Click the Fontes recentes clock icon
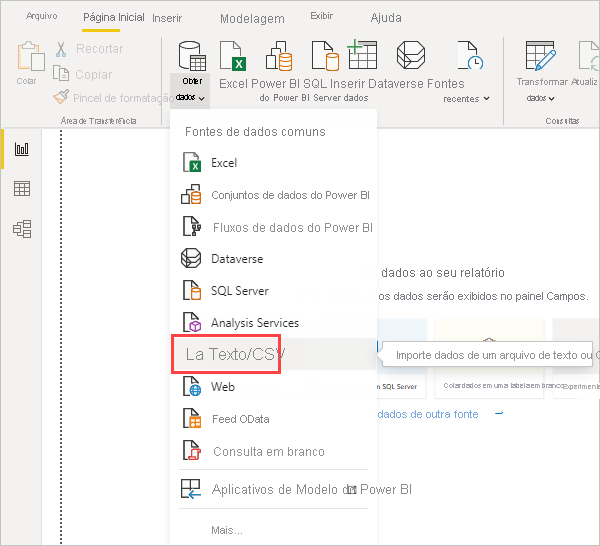Viewport: 600px width, 546px height. (470, 55)
